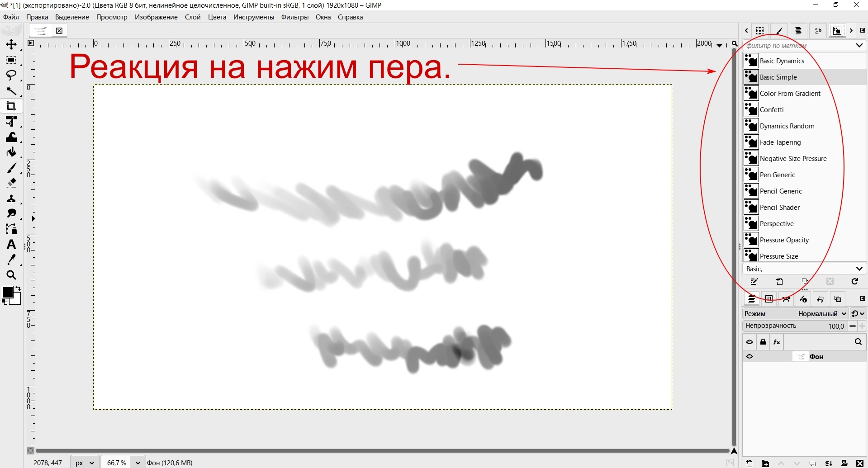Pick the Free Select lasso tool
Screen dimensions: 868x468
(11, 75)
